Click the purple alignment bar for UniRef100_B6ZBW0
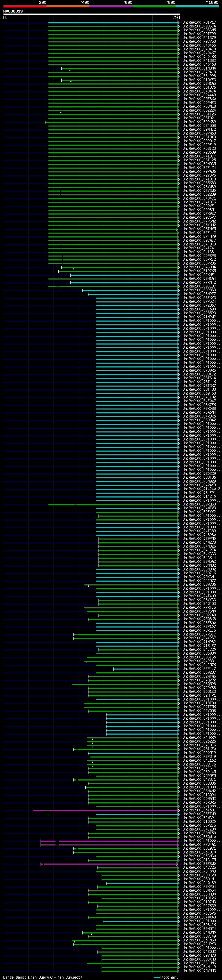The width and height of the screenshot is (222, 980). (109, 864)
